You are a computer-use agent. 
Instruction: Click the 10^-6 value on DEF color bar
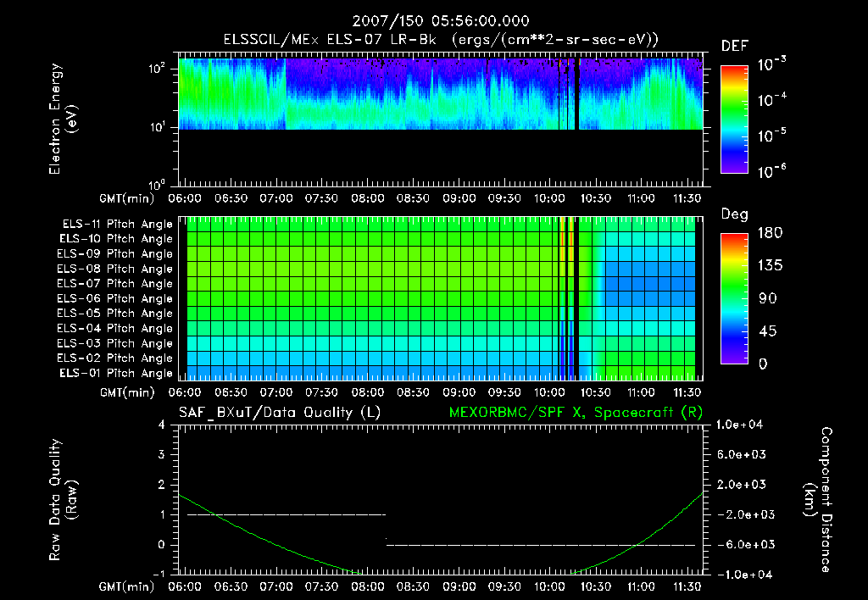[x=771, y=171]
